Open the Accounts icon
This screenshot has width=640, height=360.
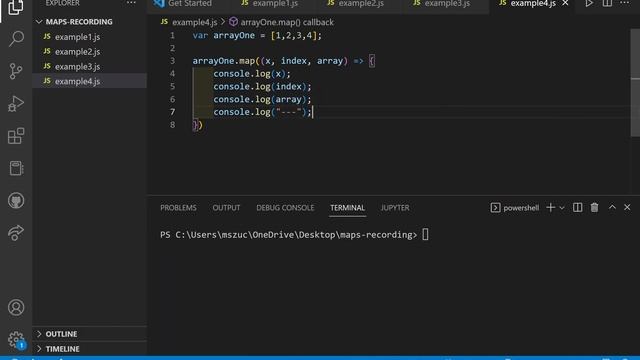(16, 307)
